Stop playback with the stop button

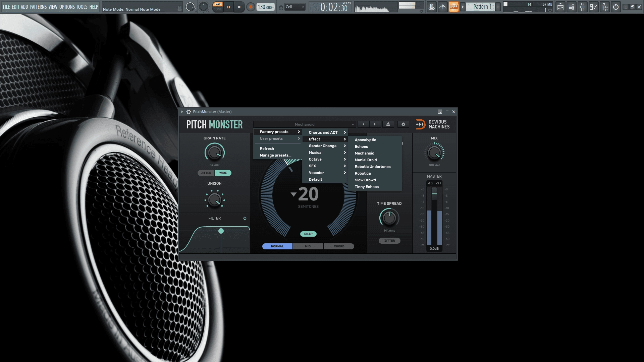239,7
